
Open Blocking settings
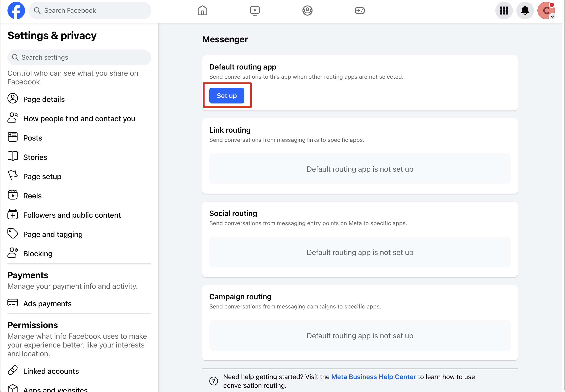(79, 254)
